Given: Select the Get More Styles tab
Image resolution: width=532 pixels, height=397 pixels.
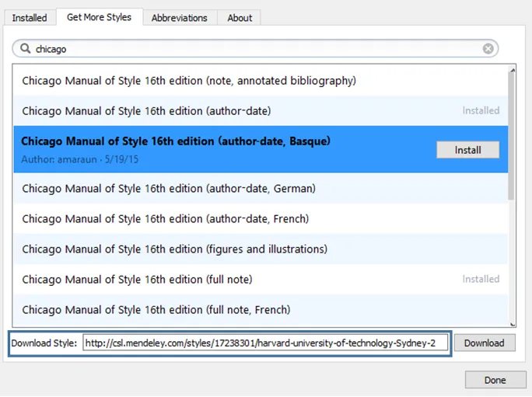Looking at the screenshot, I should (99, 17).
